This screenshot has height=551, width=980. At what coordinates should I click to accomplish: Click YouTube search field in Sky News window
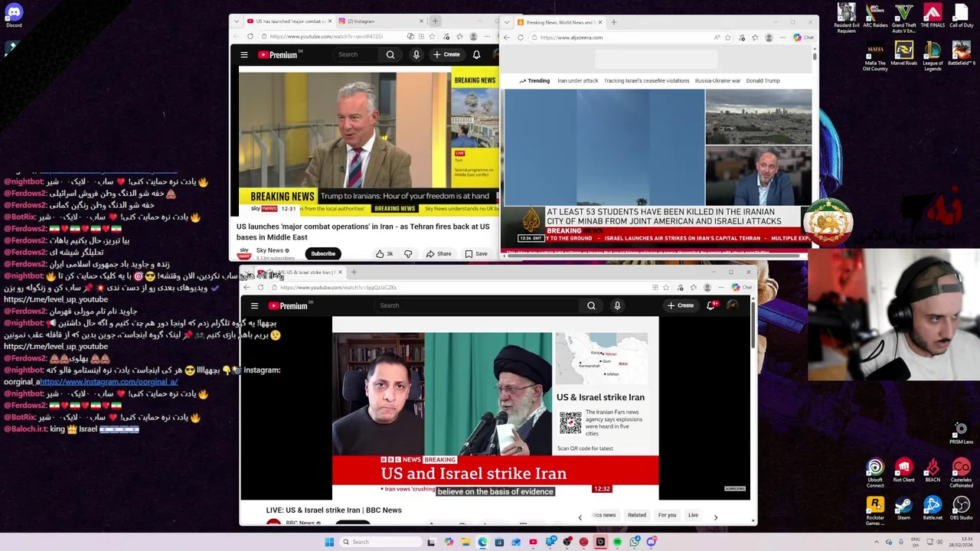pyautogui.click(x=358, y=54)
